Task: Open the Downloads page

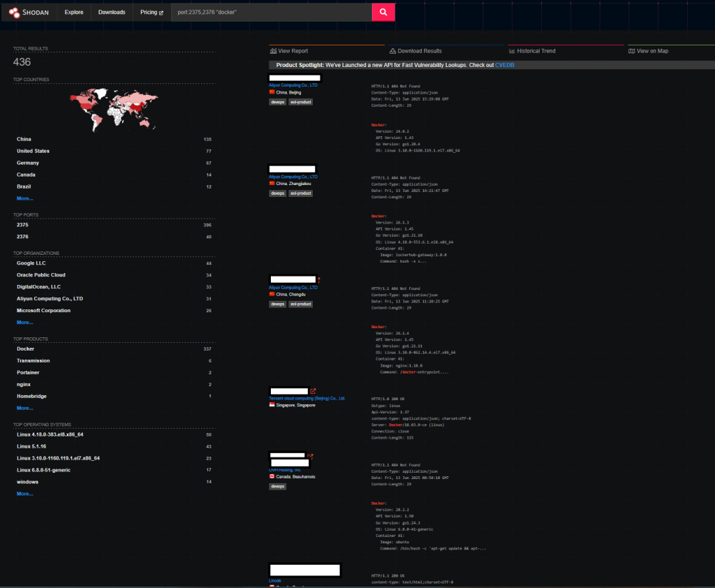Action: coord(112,13)
